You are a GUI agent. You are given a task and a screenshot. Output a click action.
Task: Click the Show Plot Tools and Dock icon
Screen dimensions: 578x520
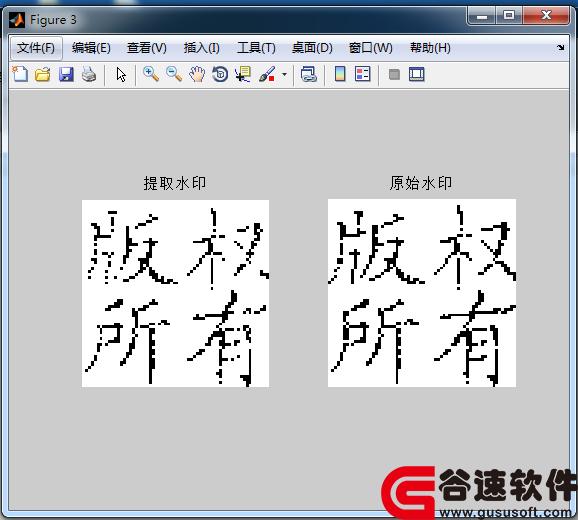click(x=417, y=74)
